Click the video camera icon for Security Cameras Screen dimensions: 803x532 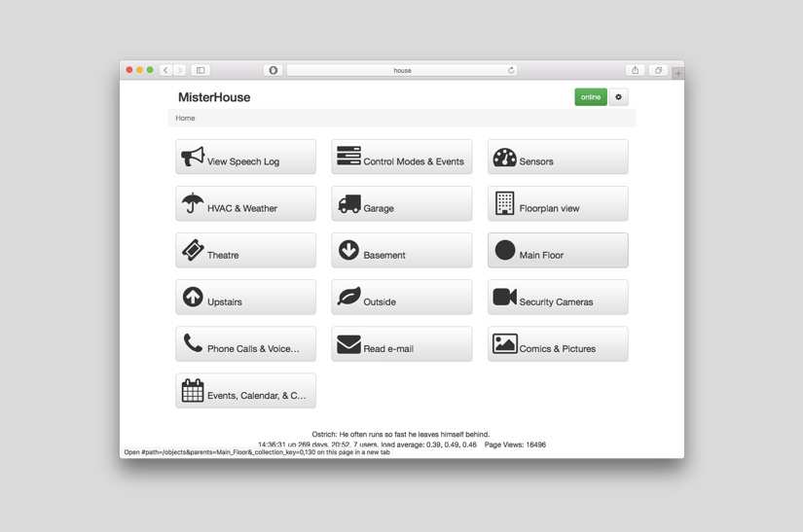pos(504,297)
